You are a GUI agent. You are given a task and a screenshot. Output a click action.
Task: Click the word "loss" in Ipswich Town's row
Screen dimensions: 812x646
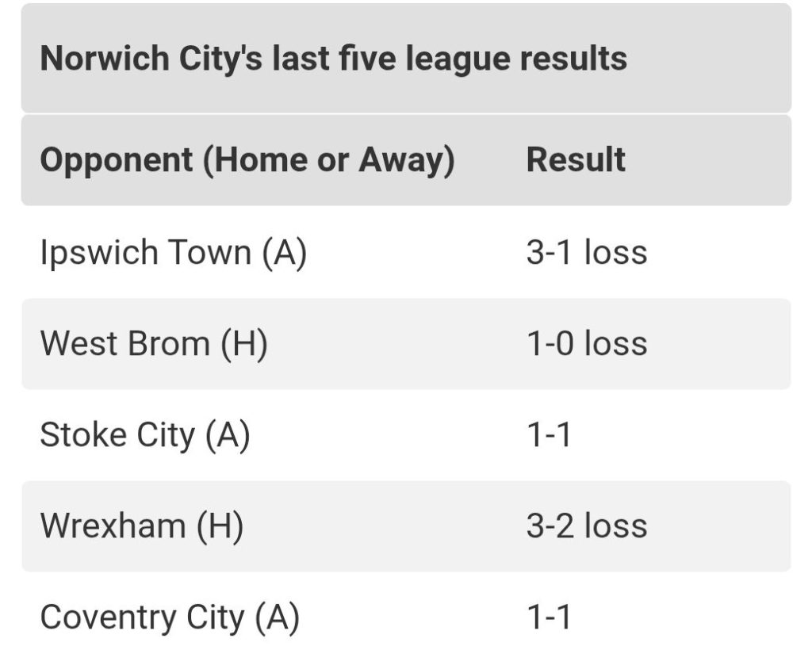615,253
